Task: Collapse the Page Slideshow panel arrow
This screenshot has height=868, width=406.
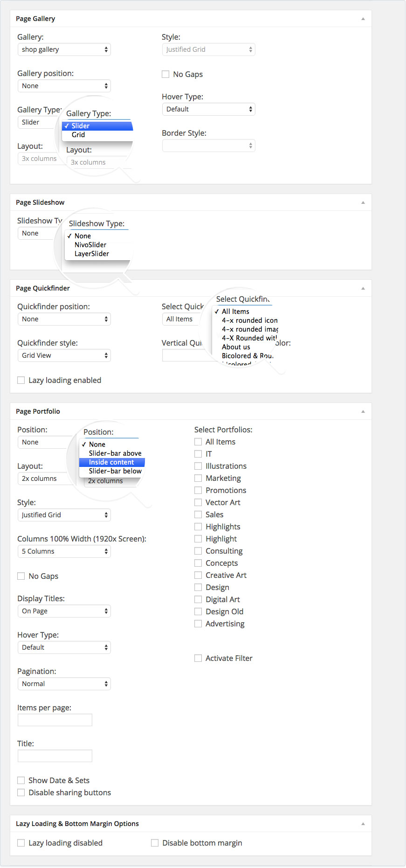Action: click(363, 203)
